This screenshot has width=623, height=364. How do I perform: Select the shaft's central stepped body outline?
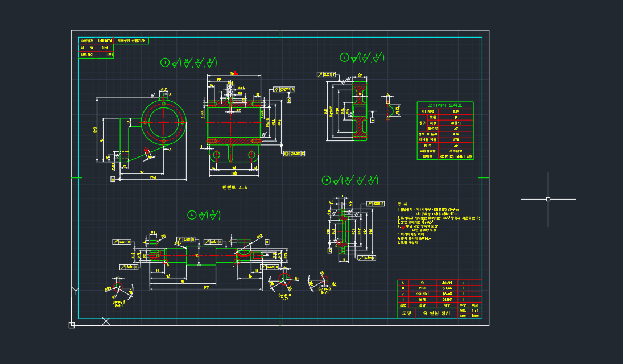(201, 255)
